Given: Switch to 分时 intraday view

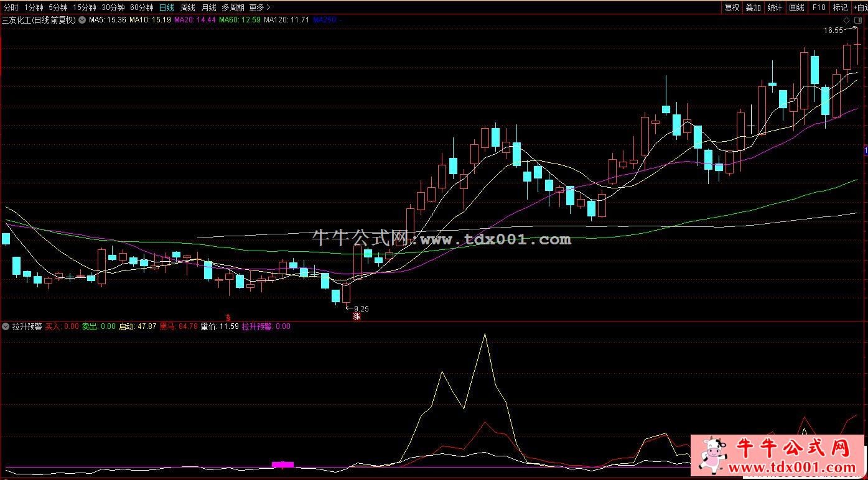Looking at the screenshot, I should (11, 7).
